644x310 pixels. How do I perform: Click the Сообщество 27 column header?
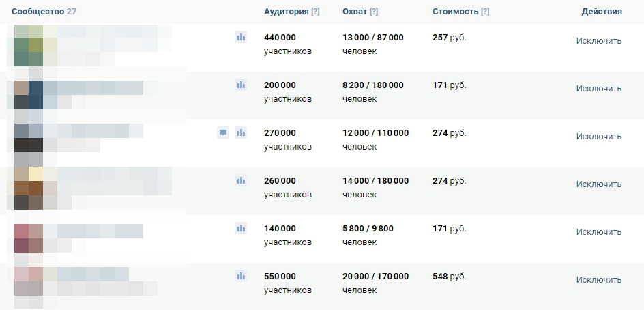(x=44, y=12)
